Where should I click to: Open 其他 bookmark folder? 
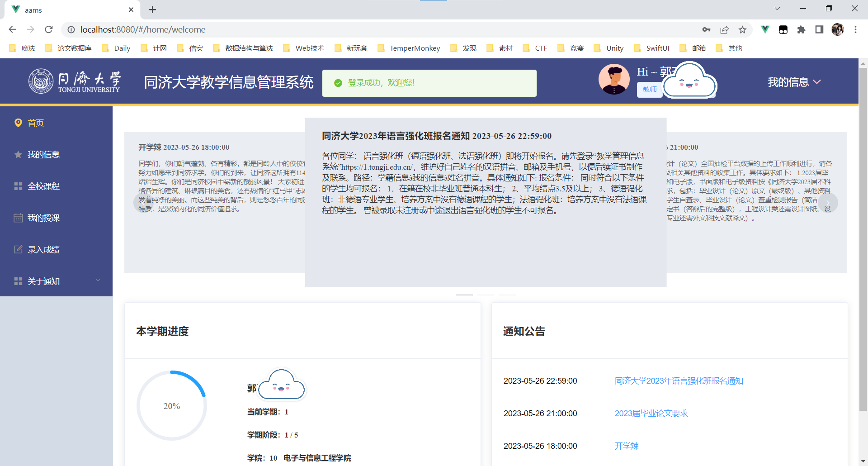pyautogui.click(x=729, y=48)
